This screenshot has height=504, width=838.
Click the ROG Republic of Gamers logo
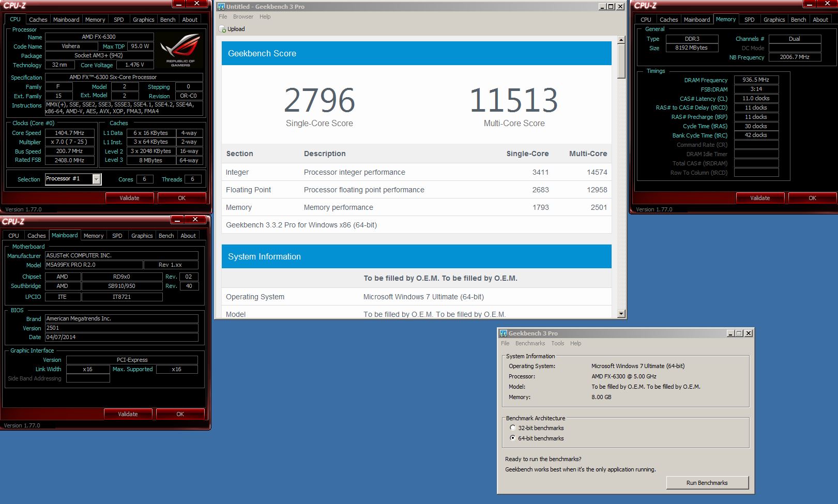180,50
